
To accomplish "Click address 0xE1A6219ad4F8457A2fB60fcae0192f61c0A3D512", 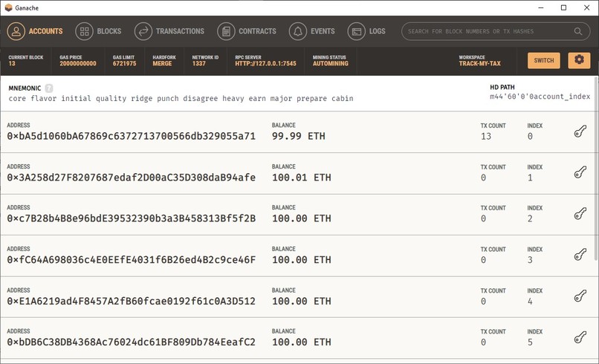I will coord(131,301).
